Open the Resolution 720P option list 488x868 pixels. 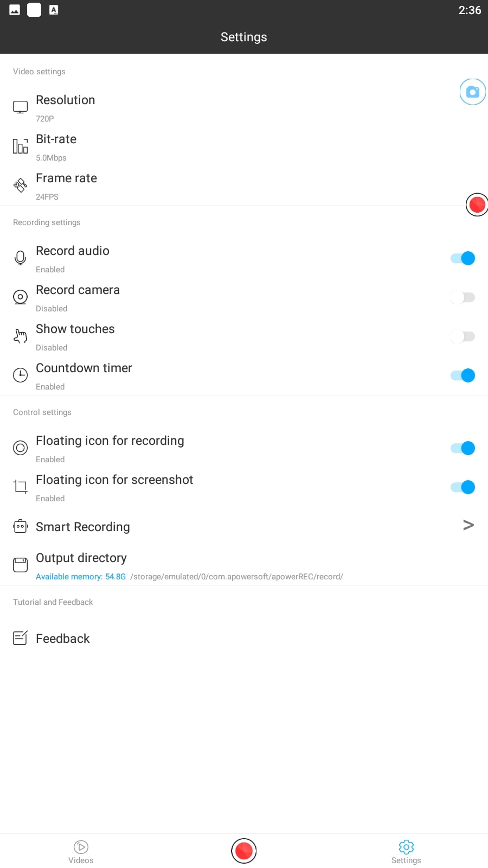pos(244,107)
